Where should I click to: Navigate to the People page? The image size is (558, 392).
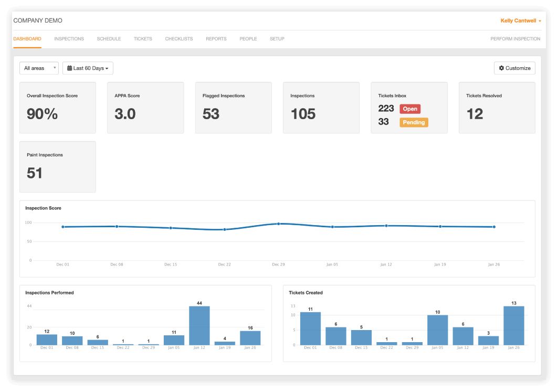pyautogui.click(x=248, y=38)
